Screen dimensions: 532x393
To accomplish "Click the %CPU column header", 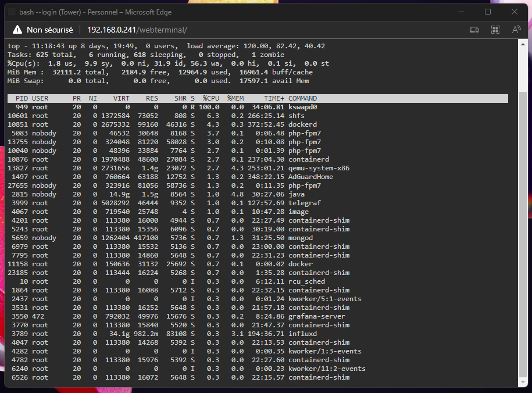I will pos(211,98).
